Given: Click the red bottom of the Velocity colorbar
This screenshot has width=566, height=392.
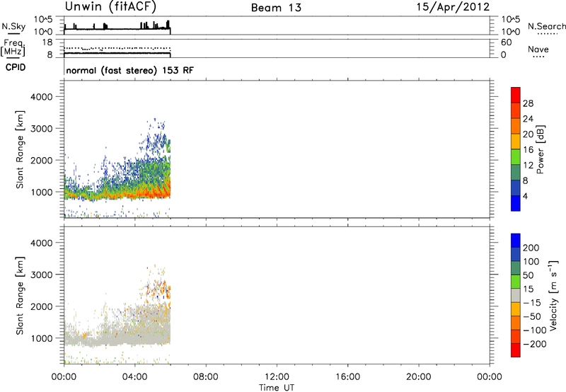Looking at the screenshot, I should coord(516,350).
